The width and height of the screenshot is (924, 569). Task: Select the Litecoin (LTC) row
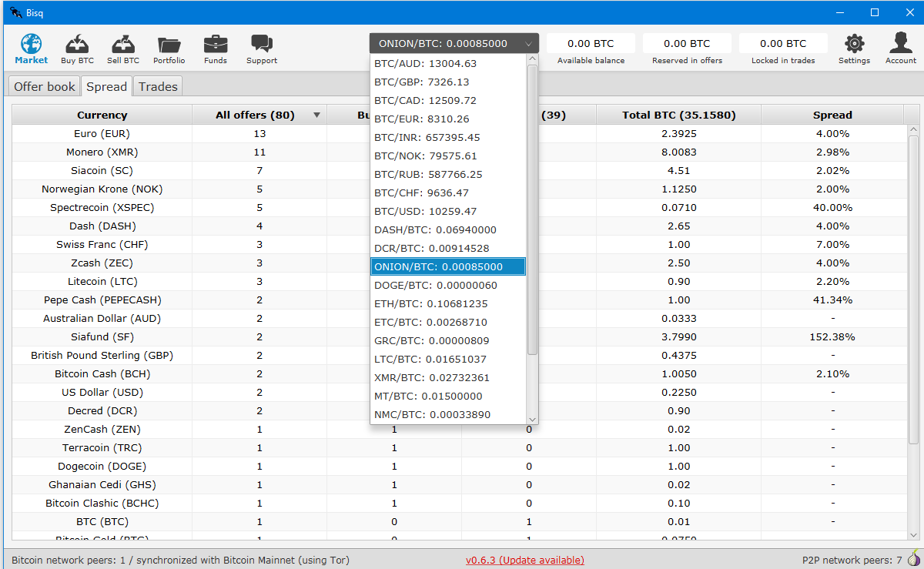[x=460, y=281]
